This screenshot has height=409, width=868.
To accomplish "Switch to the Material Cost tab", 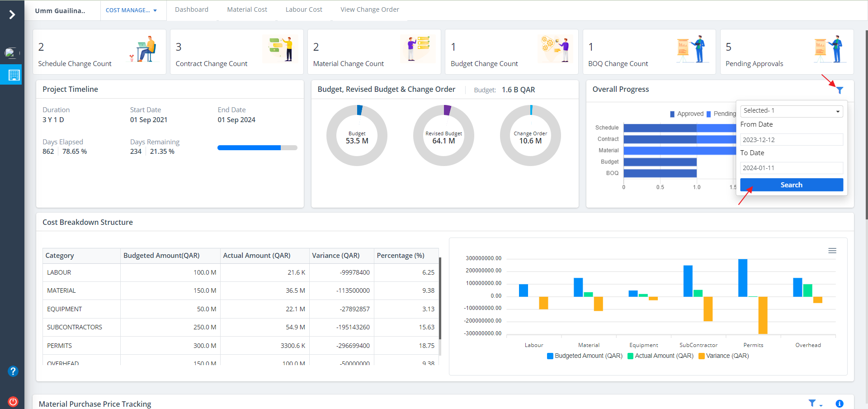I will pos(247,10).
